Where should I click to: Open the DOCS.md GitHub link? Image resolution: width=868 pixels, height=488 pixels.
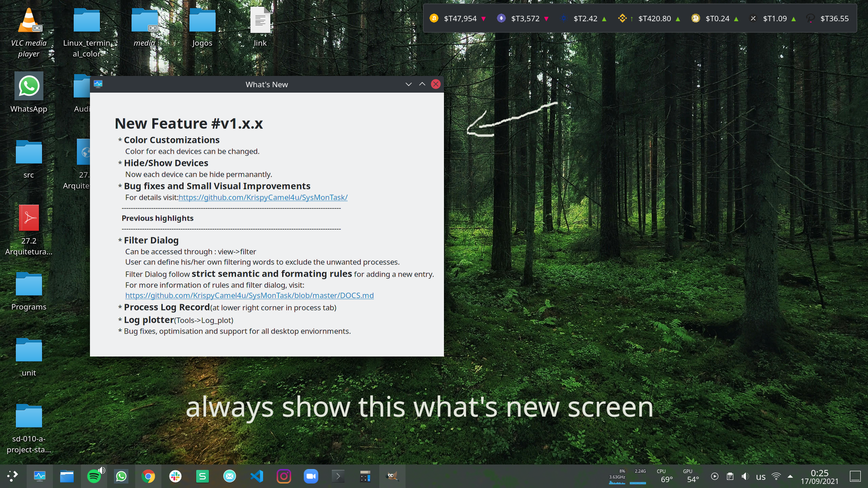point(249,296)
